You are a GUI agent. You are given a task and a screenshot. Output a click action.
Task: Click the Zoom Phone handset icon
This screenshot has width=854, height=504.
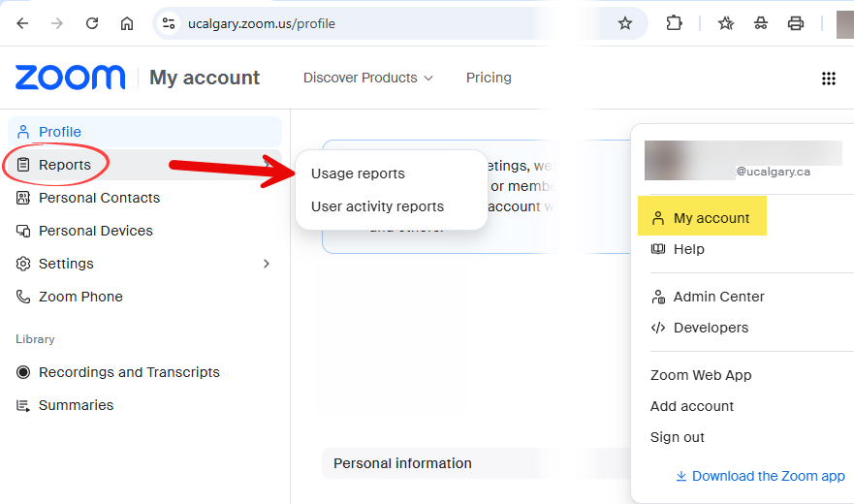click(x=23, y=297)
